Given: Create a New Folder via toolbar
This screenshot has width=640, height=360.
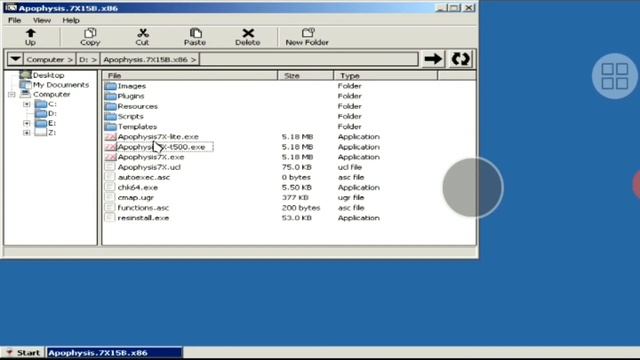Looking at the screenshot, I should pyautogui.click(x=307, y=37).
